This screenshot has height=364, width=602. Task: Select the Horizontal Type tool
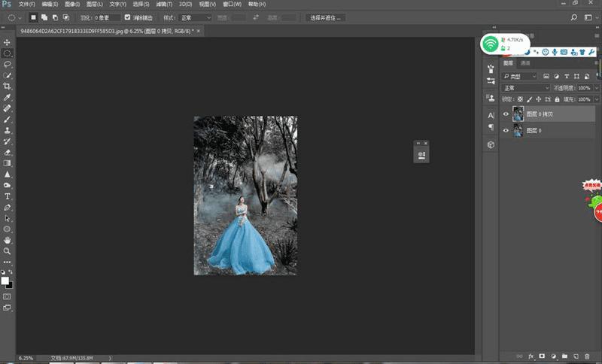pyautogui.click(x=8, y=196)
